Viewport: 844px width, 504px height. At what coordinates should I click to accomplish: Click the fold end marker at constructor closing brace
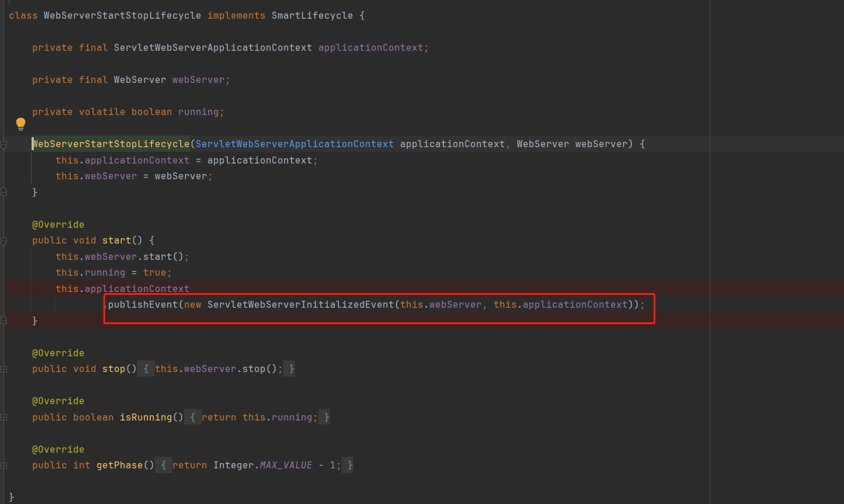(4, 192)
